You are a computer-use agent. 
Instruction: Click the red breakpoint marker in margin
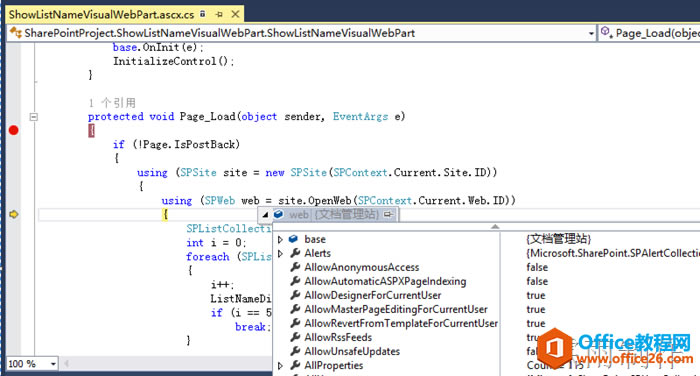(13, 130)
